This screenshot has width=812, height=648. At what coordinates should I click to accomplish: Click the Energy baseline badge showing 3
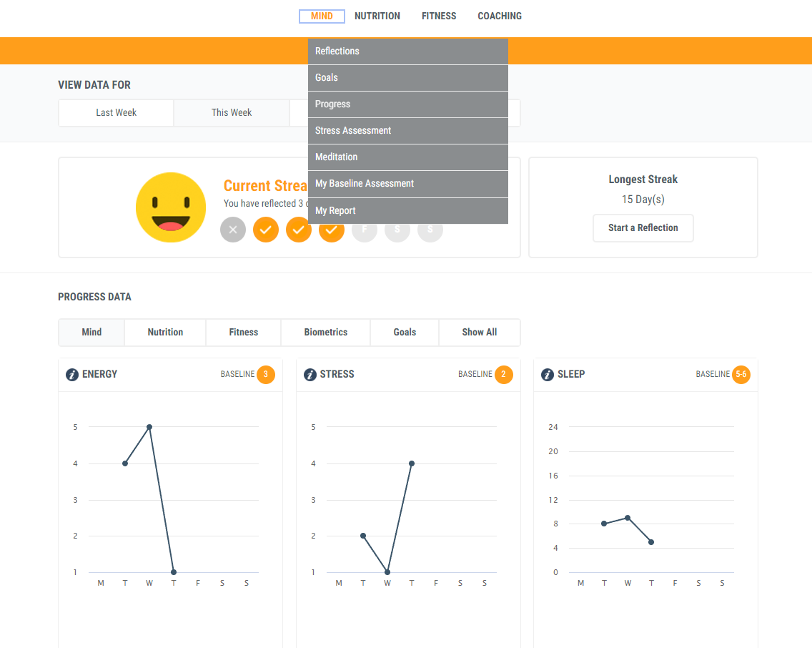coord(266,374)
